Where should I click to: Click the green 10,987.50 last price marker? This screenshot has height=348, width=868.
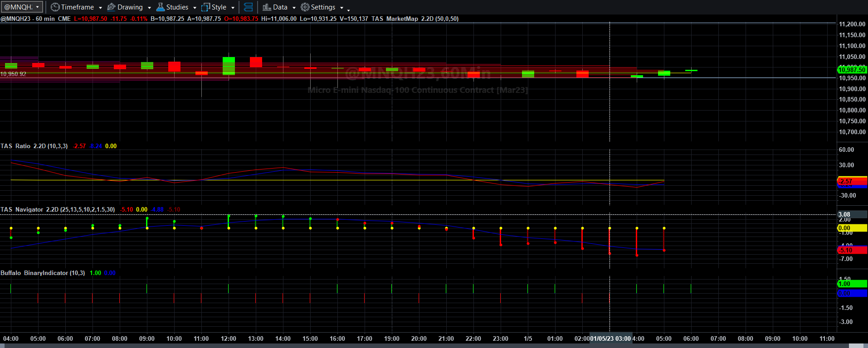pos(852,70)
